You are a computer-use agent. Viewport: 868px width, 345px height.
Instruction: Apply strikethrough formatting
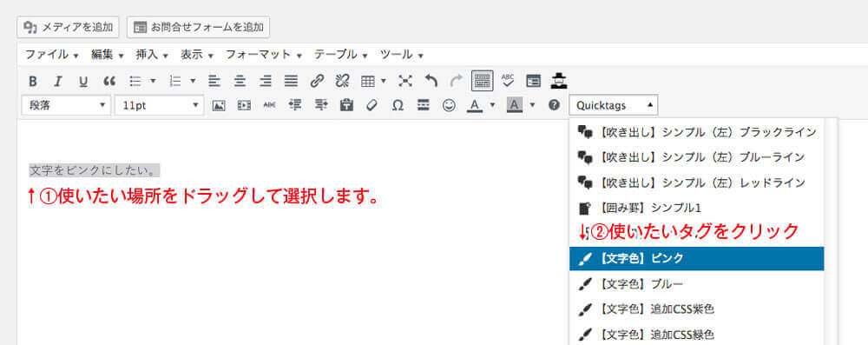tap(269, 105)
